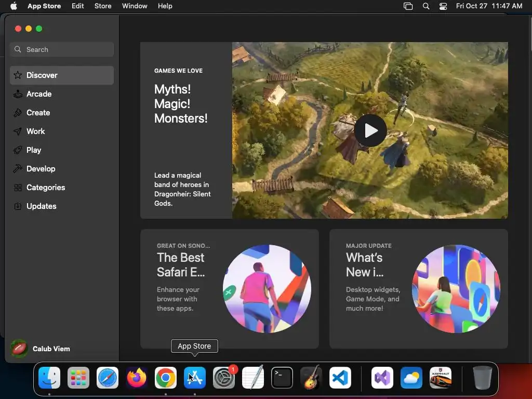Click the Arcade joystick icon
Screen dimensions: 532x399
(x=18, y=94)
